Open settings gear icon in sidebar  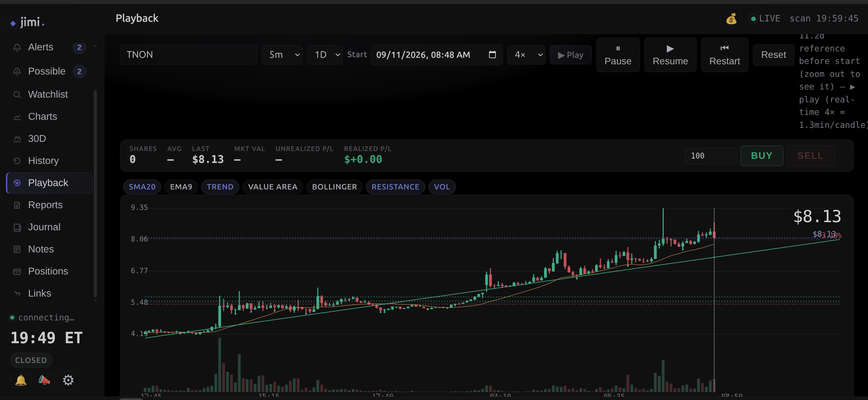point(68,380)
